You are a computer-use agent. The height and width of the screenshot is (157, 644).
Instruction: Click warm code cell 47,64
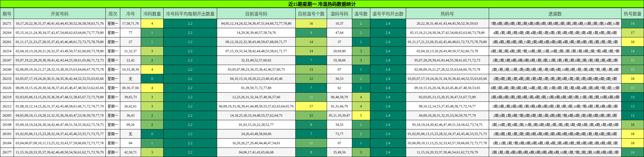coord(339,33)
